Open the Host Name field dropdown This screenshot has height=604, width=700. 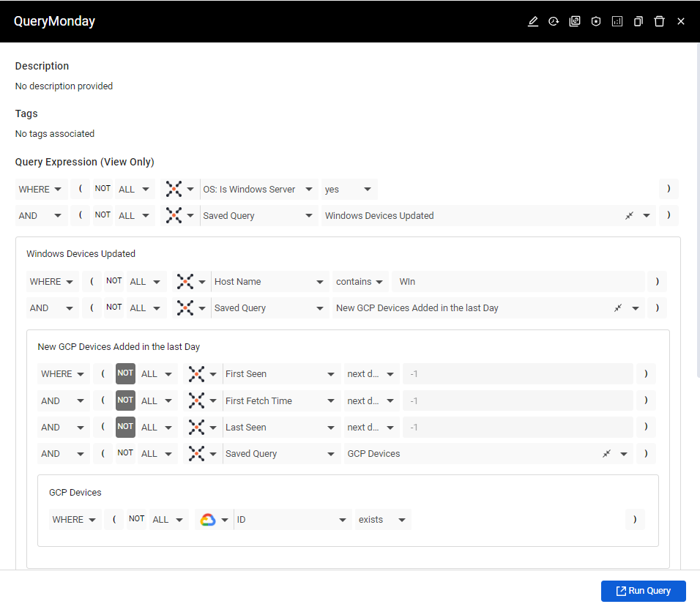(x=269, y=282)
